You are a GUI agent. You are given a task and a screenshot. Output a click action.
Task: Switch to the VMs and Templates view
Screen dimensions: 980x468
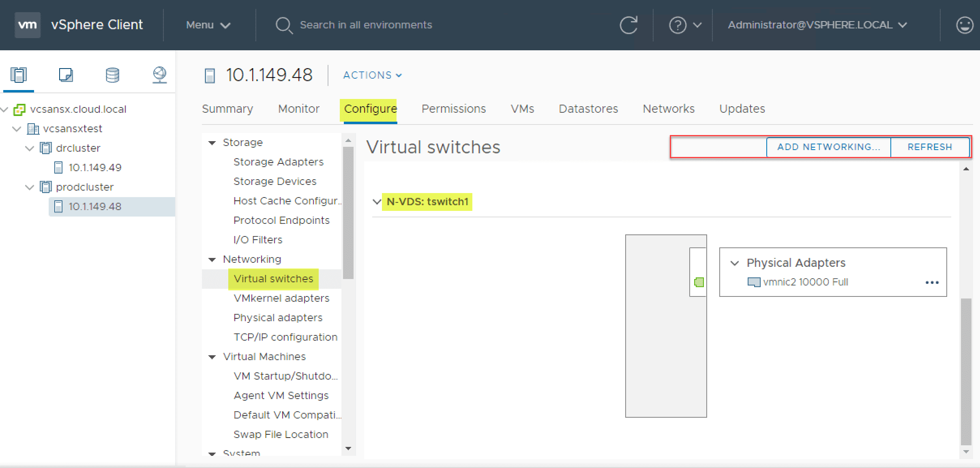coord(65,75)
